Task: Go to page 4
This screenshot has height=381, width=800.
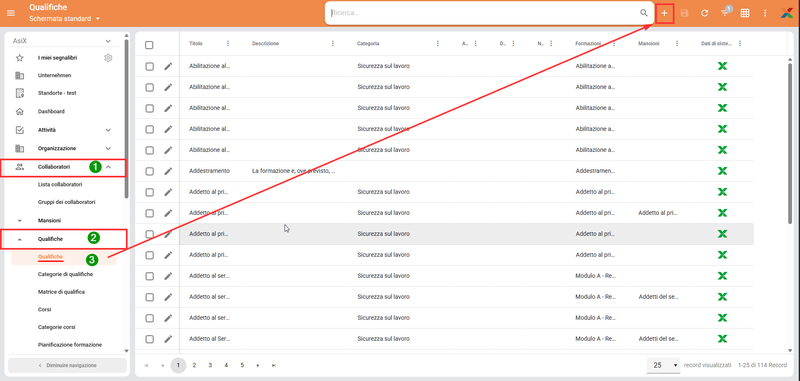Action: 226,365
